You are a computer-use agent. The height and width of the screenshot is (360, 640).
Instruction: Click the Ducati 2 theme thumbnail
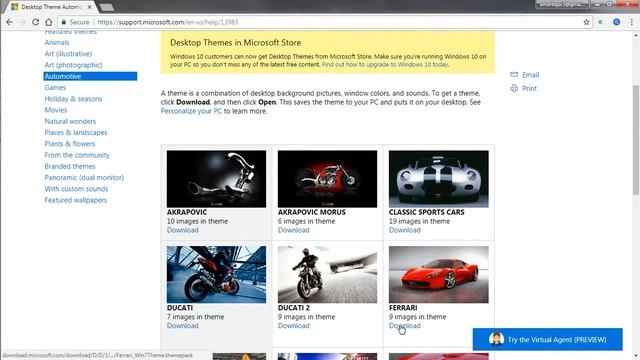(x=327, y=274)
